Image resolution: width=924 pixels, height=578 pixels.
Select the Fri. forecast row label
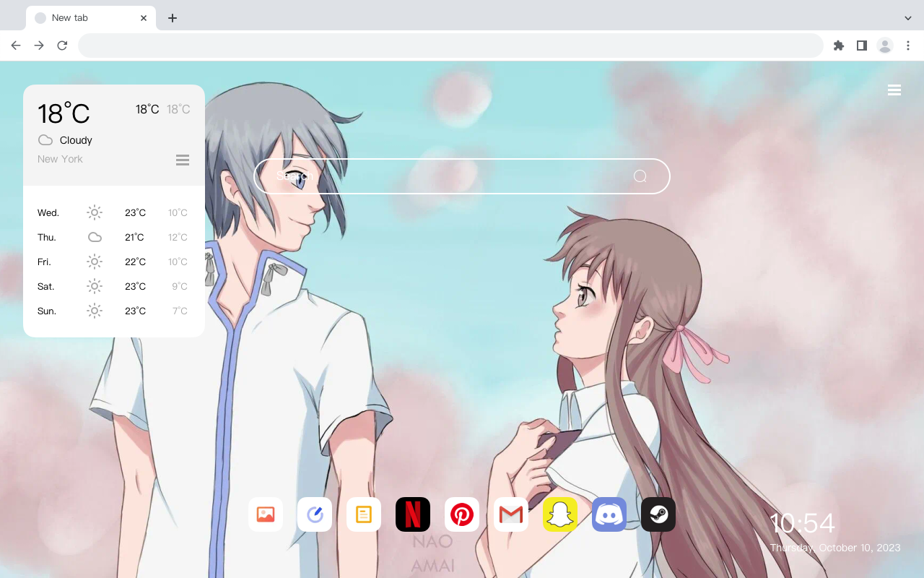44,262
